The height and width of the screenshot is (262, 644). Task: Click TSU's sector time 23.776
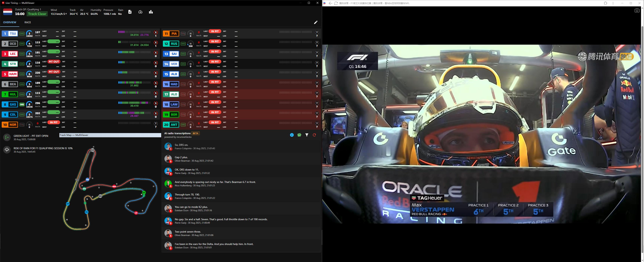pos(145,35)
